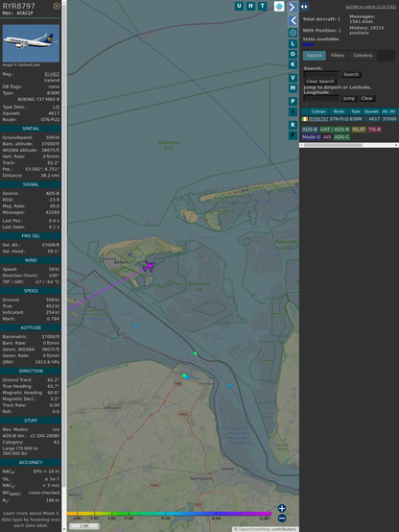Toggle the M map button

(x=293, y=88)
